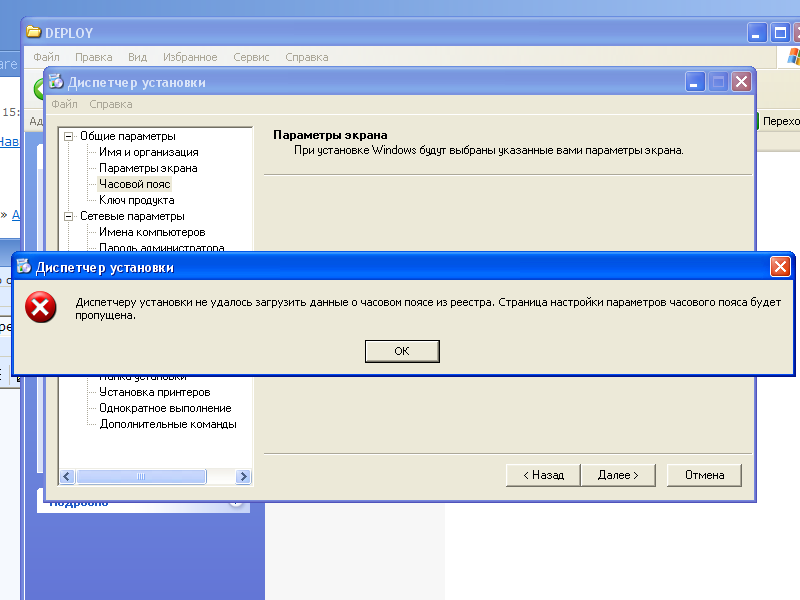Viewport: 800px width, 600px height.
Task: Close the error dialog with the X button
Action: [x=780, y=266]
